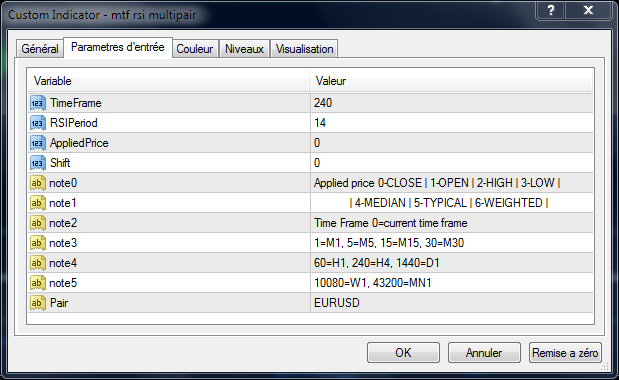Click the '1=M1, 5=M5, 15=M15' value

(389, 243)
